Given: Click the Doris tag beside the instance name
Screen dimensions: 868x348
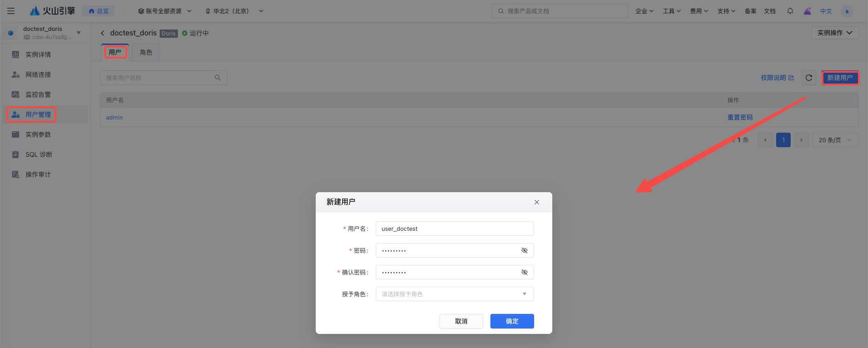Looking at the screenshot, I should tap(168, 33).
